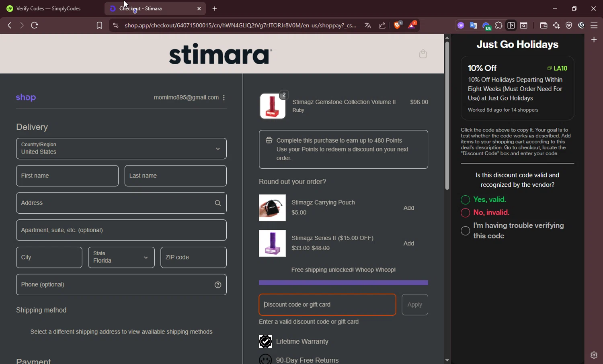Open the shopping bag cart icon
Image resolution: width=603 pixels, height=364 pixels.
click(x=423, y=54)
